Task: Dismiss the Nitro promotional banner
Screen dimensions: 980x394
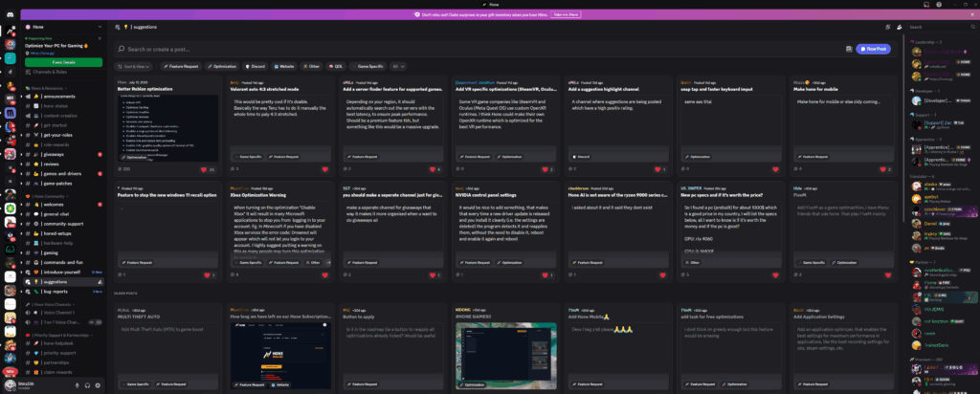Action: (x=972, y=14)
